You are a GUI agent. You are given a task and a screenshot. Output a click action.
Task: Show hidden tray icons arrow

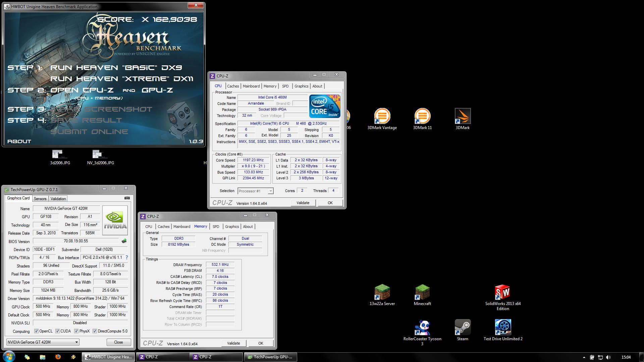point(584,357)
